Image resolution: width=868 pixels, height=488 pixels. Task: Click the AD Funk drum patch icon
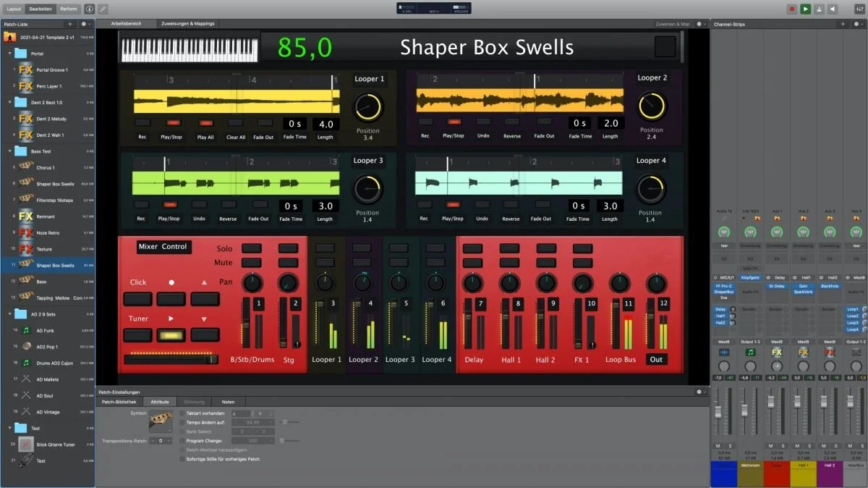tap(25, 330)
